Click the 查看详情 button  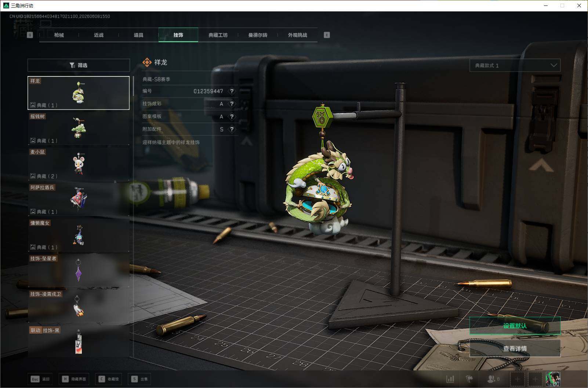(515, 348)
